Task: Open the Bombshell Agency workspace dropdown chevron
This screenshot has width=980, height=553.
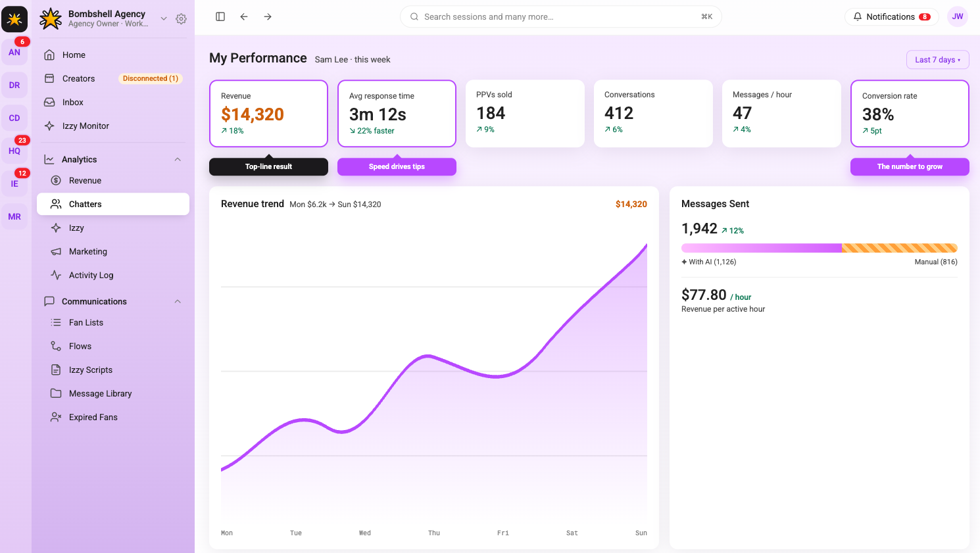Action: (164, 18)
